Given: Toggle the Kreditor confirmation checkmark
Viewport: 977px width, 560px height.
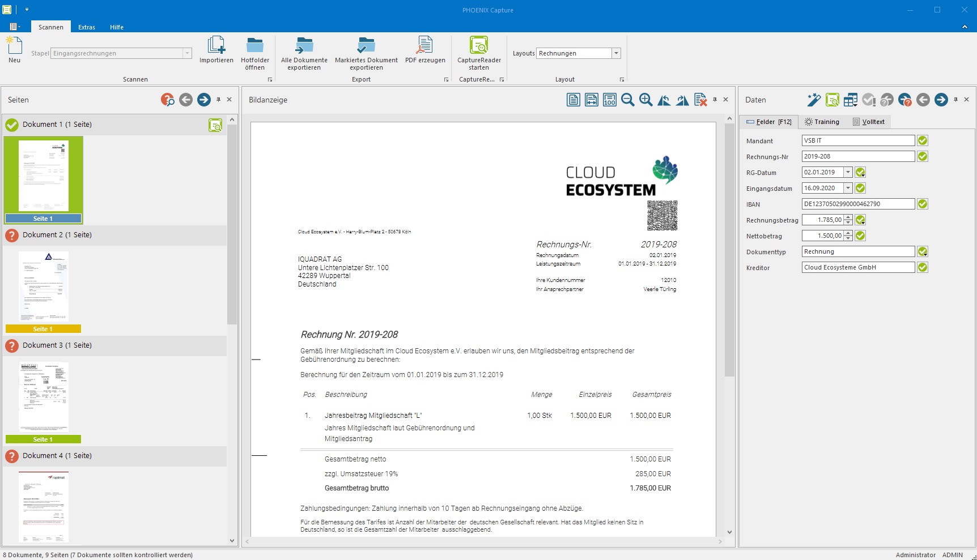Looking at the screenshot, I should coord(923,267).
